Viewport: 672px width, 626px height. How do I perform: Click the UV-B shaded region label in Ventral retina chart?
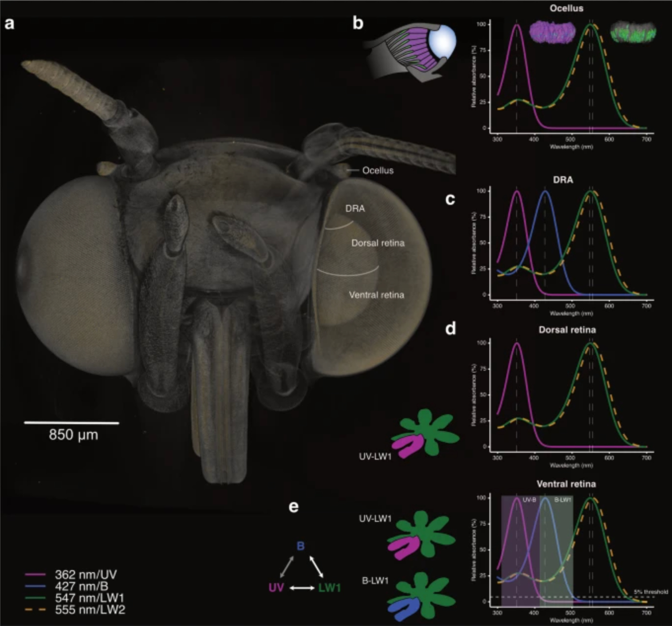tap(529, 500)
